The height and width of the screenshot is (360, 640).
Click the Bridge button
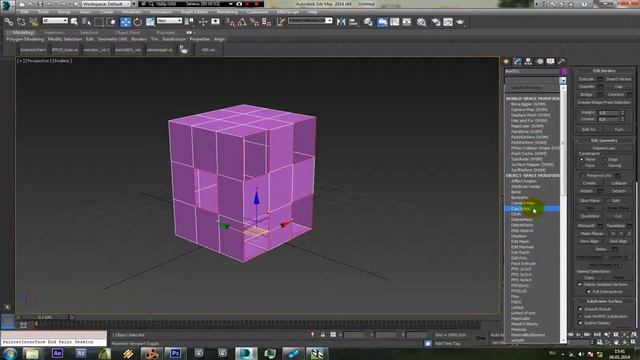point(587,94)
